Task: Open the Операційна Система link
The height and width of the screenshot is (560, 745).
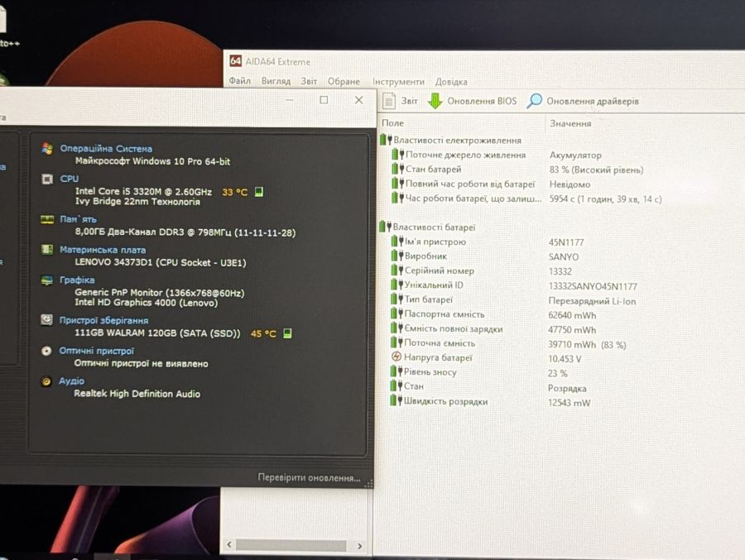Action: tap(106, 149)
